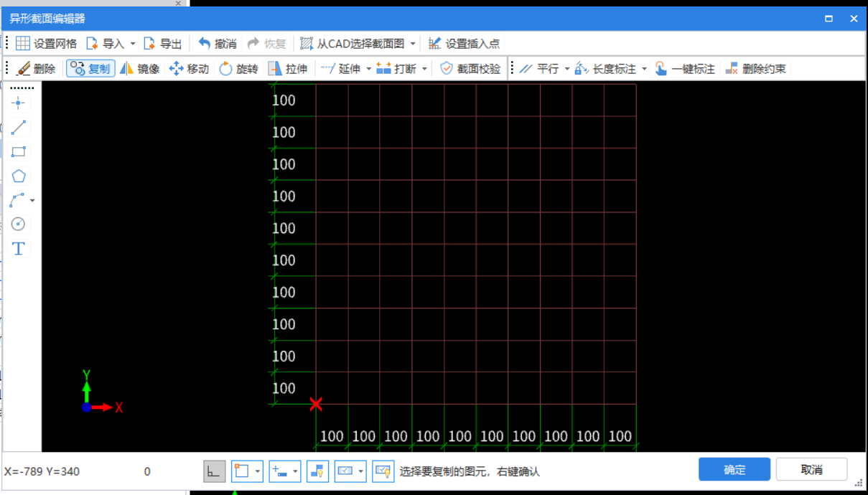
Task: Click the 一键标注 one-click dimension tool
Action: click(x=685, y=69)
